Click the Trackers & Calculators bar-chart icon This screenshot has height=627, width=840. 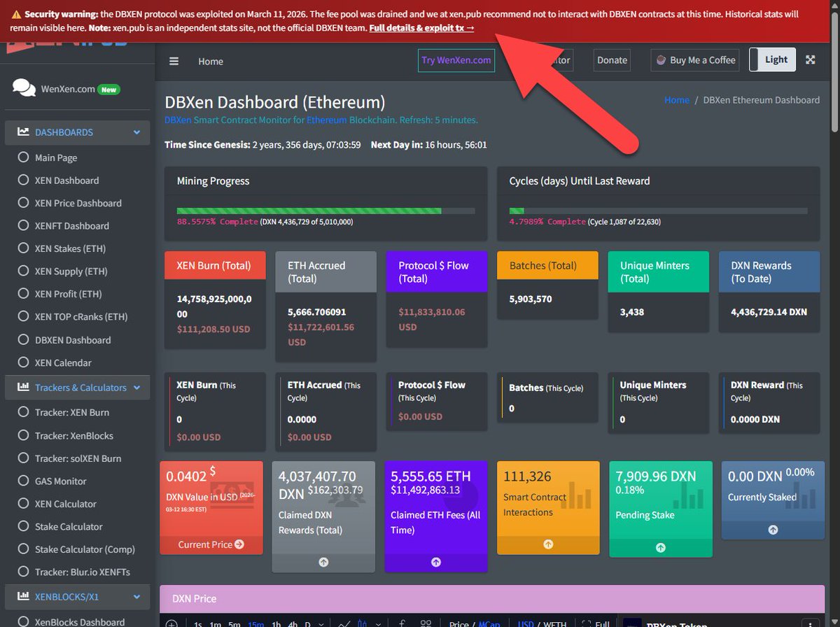23,387
